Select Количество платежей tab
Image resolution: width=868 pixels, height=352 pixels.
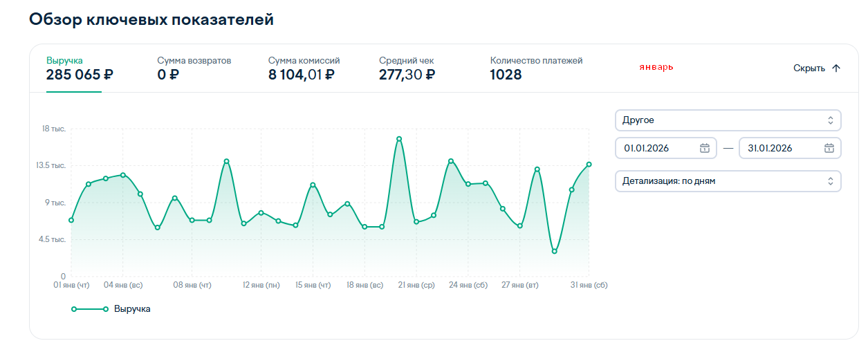536,68
